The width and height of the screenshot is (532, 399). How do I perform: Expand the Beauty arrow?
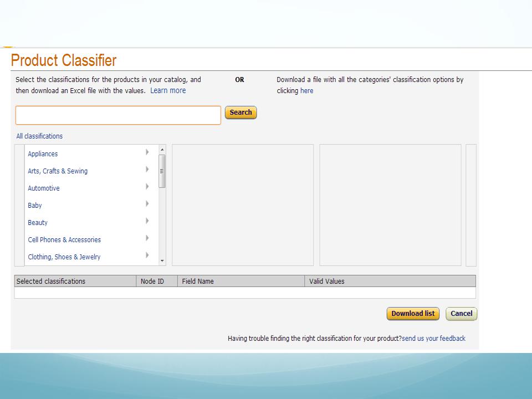(147, 221)
